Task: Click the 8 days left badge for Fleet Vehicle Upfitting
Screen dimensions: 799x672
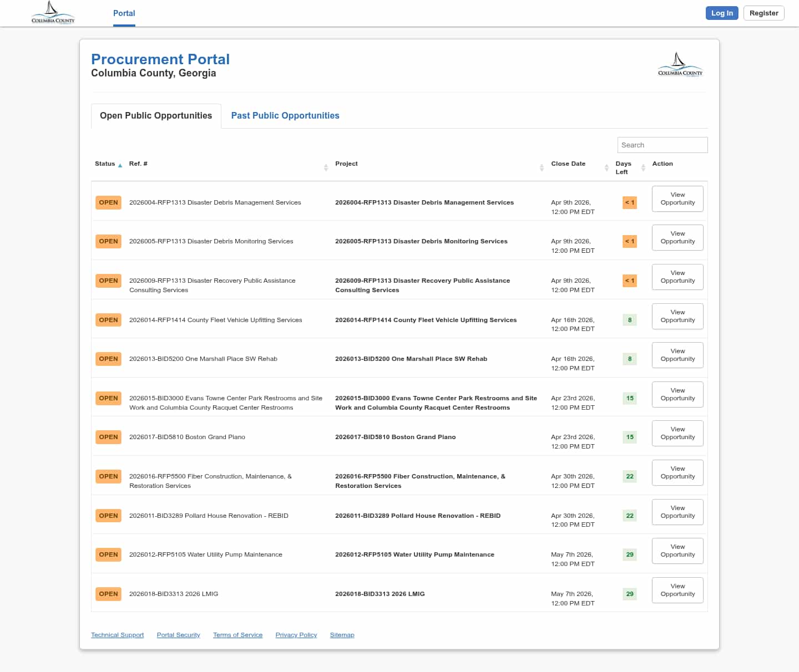Action: click(630, 320)
